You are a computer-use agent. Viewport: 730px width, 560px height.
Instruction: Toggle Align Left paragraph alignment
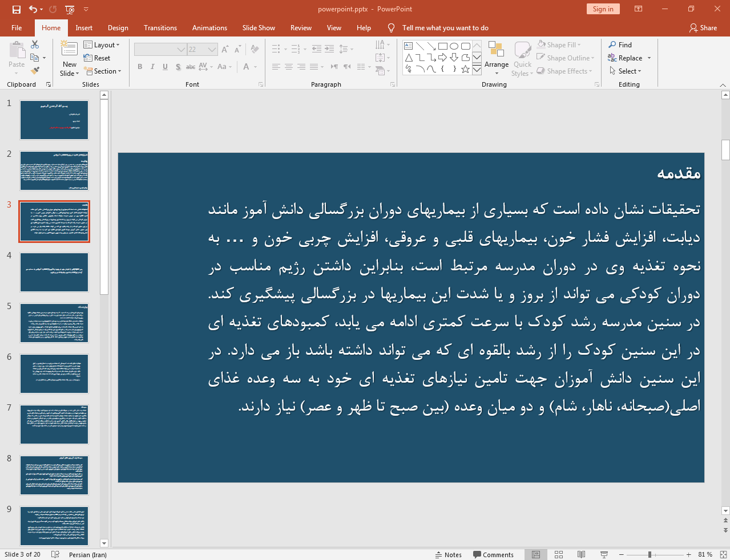[276, 67]
